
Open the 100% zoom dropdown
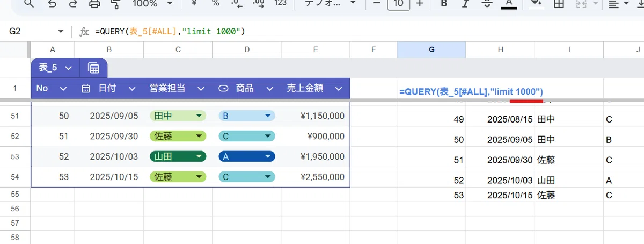click(153, 3)
